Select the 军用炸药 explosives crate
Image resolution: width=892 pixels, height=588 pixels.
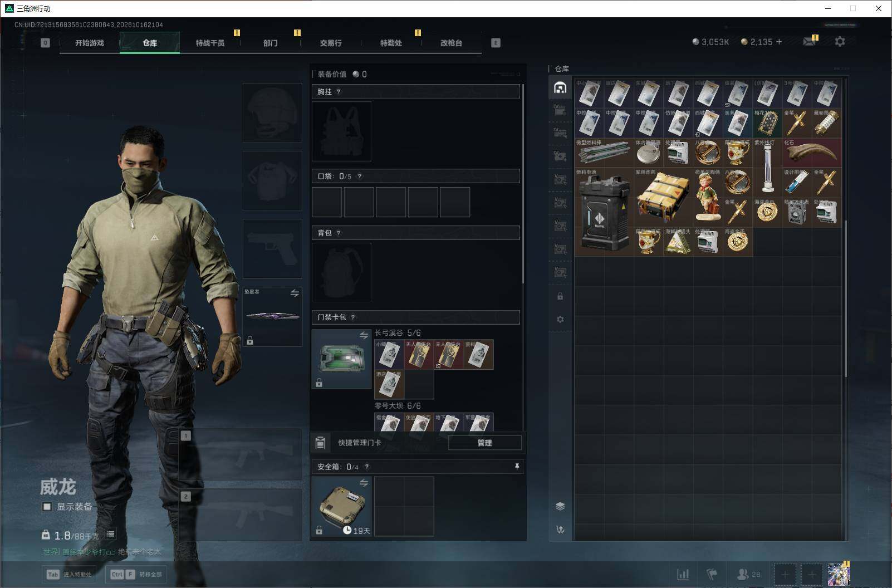pos(663,197)
